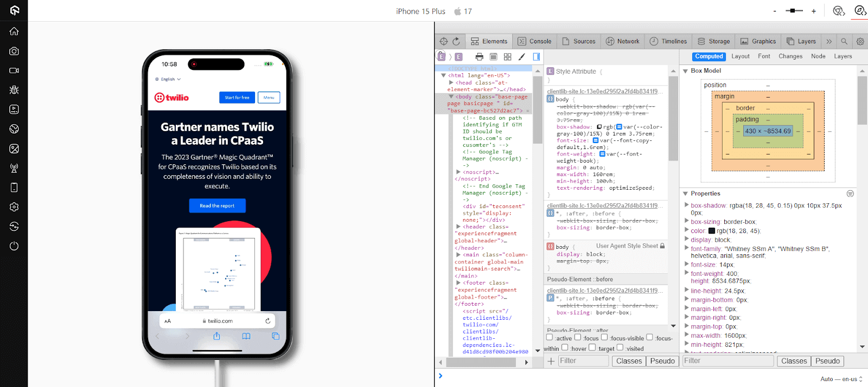Collapse the html lang node
Screen dimensions: 868x387
pyautogui.click(x=443, y=75)
